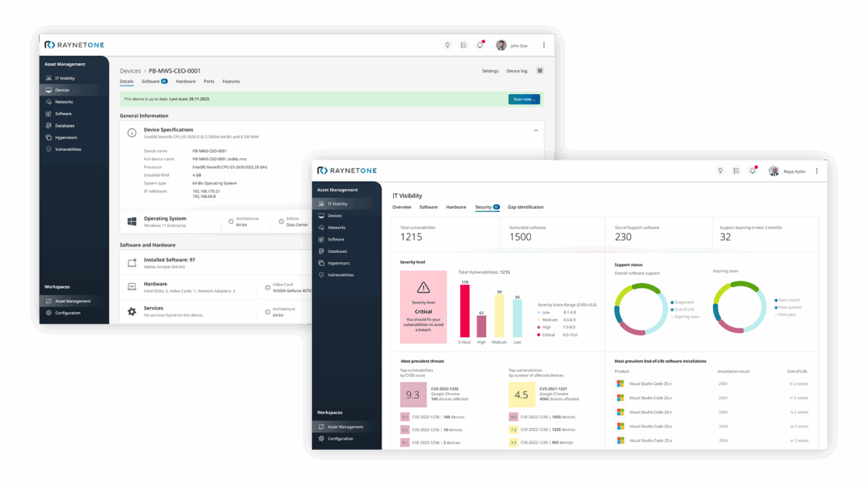Open the task list icon in Devices window header
The width and height of the screenshot is (868, 488).
pyautogui.click(x=463, y=45)
